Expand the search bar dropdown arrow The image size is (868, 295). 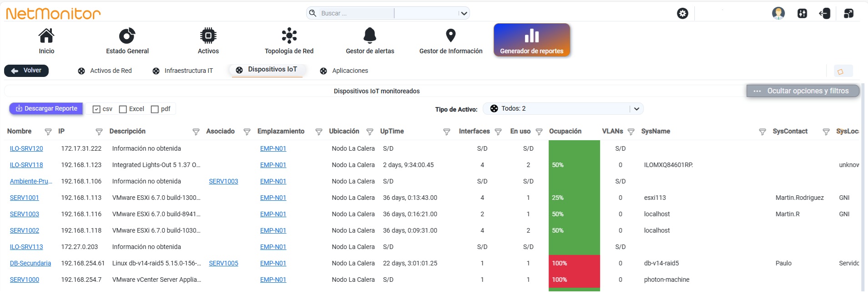464,13
